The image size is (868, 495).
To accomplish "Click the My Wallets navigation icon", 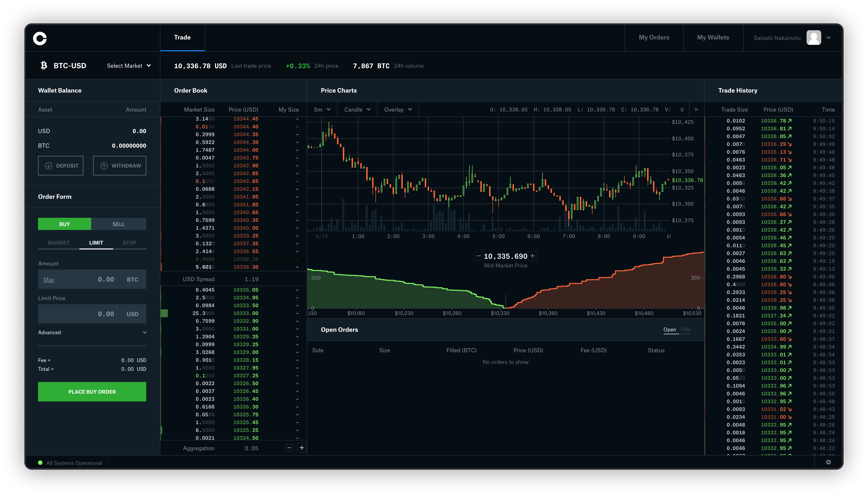I will pos(714,38).
